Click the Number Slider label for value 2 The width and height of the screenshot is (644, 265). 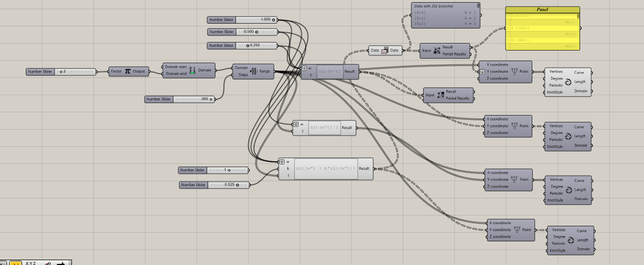tap(40, 71)
